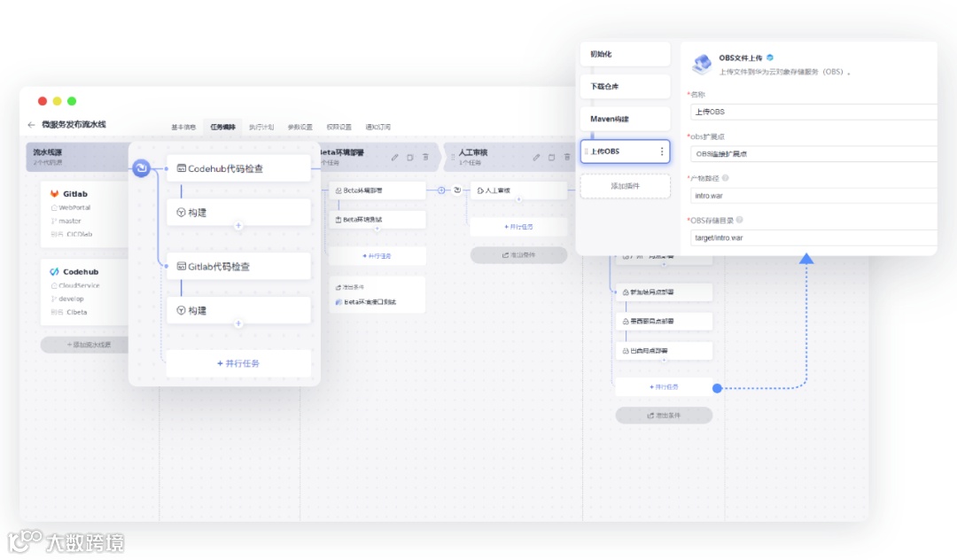
Task: Click 并行任务 in Beta环境部署 stage
Action: coord(377,255)
